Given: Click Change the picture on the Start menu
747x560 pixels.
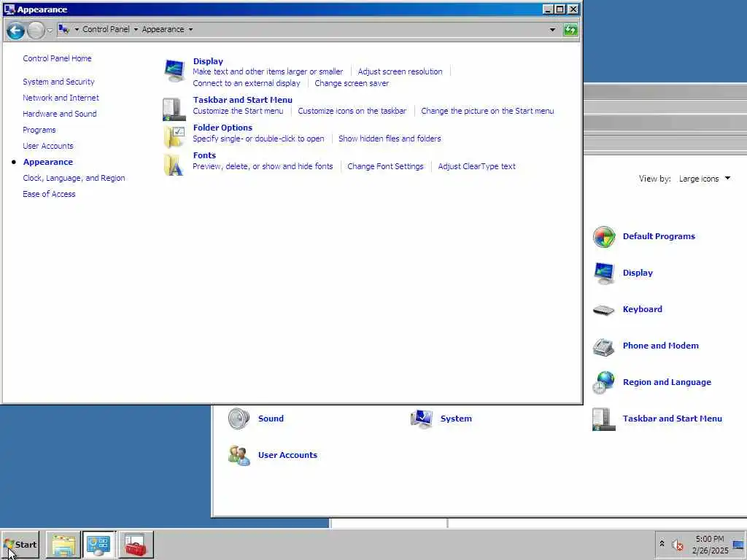Looking at the screenshot, I should tap(487, 111).
